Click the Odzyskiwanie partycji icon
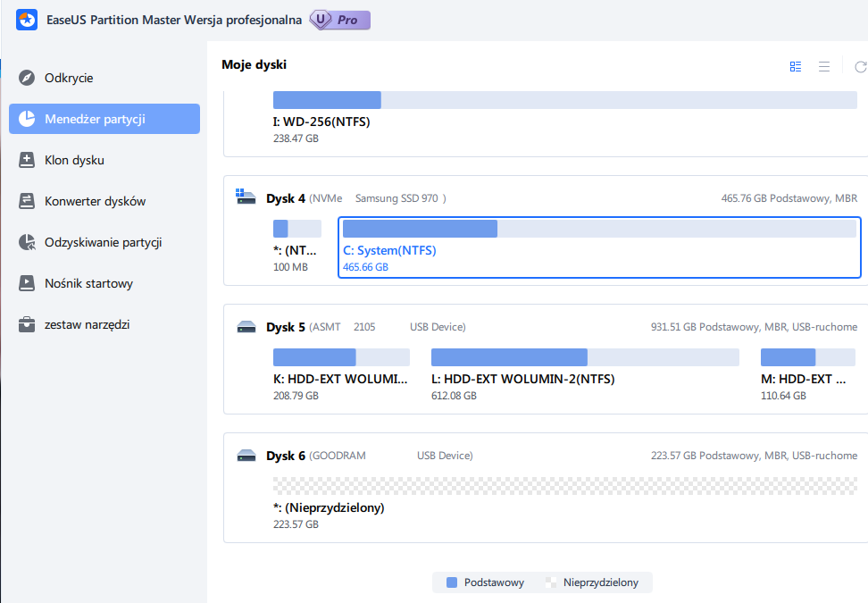 [x=27, y=242]
